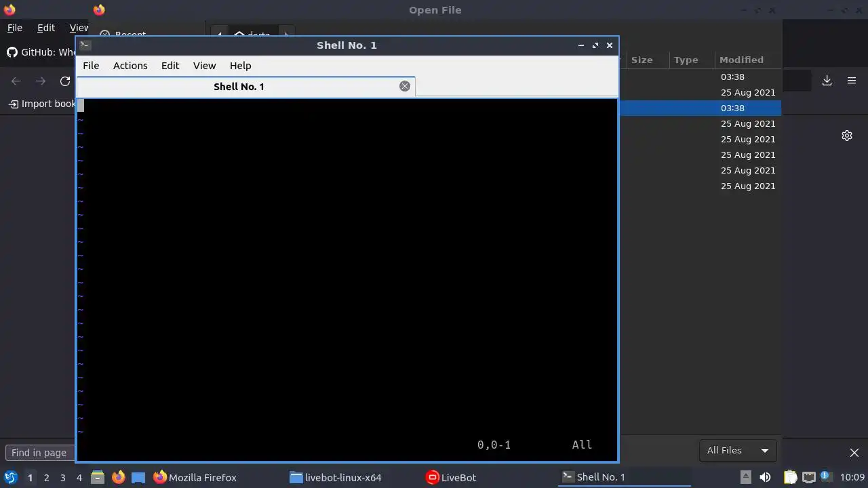
Task: Close the Firefox find bar
Action: click(x=854, y=453)
